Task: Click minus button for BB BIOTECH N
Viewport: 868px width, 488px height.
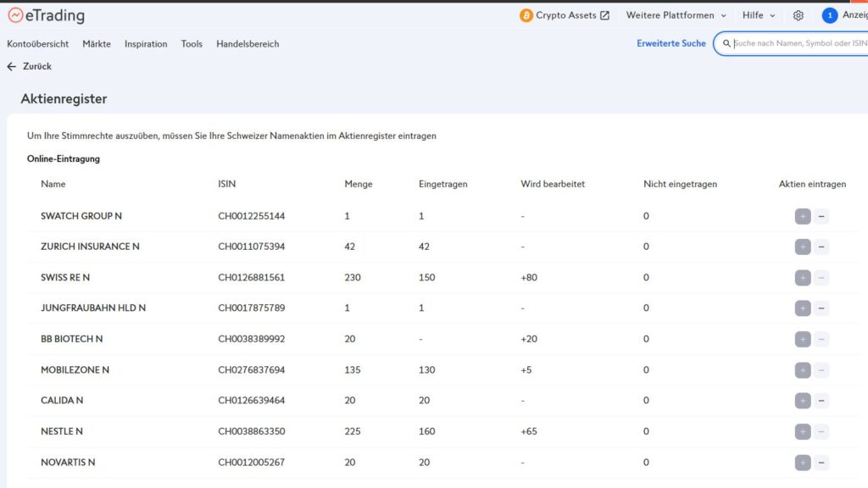Action: pos(821,339)
